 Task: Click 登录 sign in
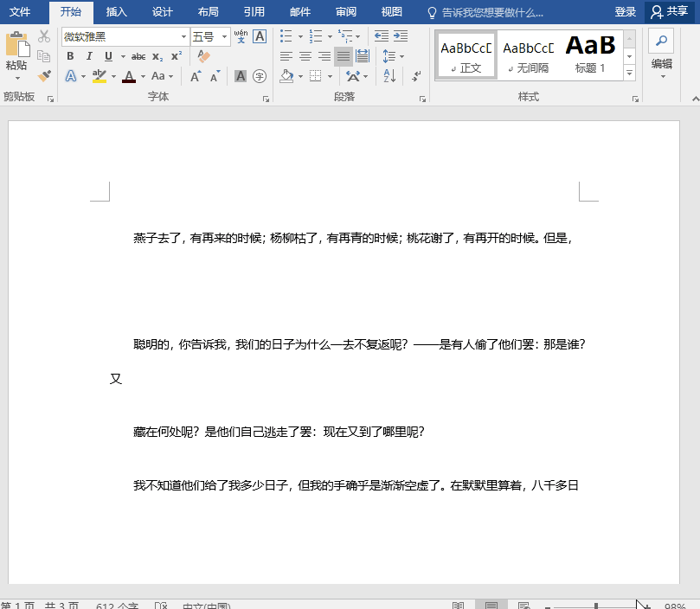click(625, 12)
